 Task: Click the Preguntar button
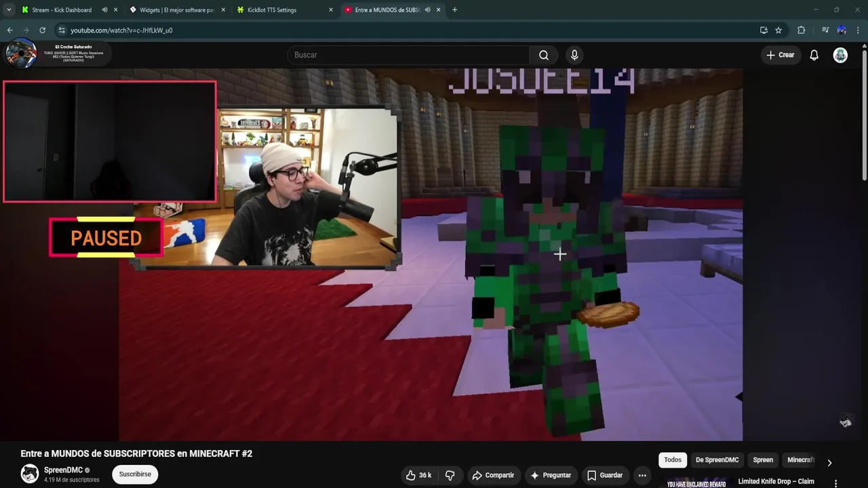pyautogui.click(x=551, y=475)
